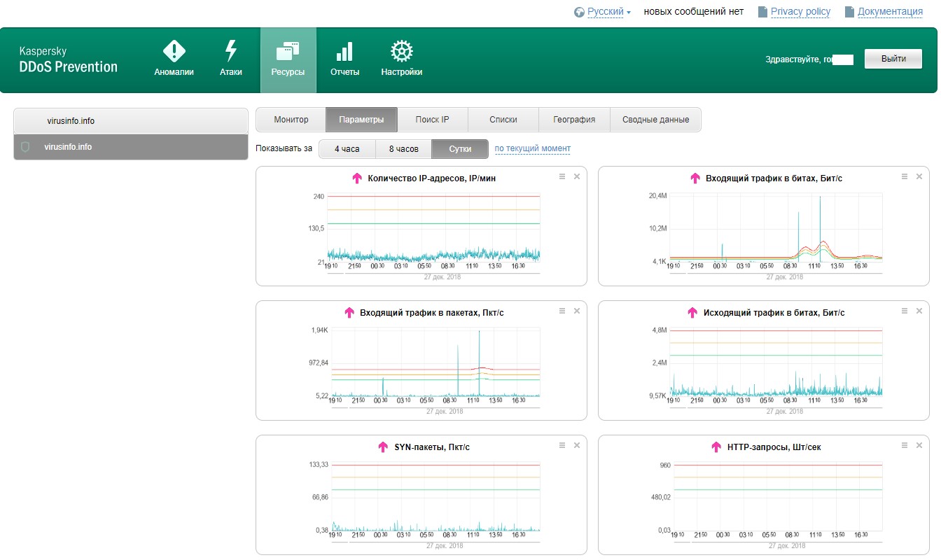Select the Сутки time range
941x560 pixels.
tap(460, 149)
